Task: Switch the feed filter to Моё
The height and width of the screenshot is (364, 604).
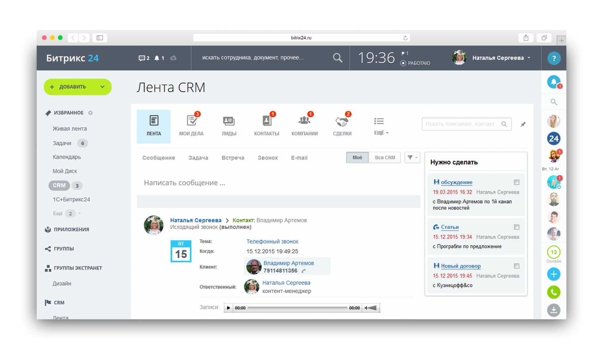Action: click(357, 157)
